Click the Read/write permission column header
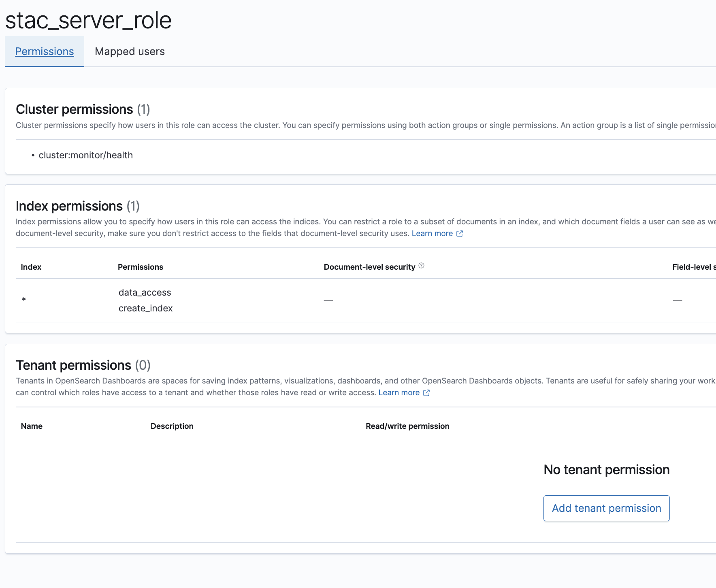Viewport: 716px width, 588px height. coord(407,426)
